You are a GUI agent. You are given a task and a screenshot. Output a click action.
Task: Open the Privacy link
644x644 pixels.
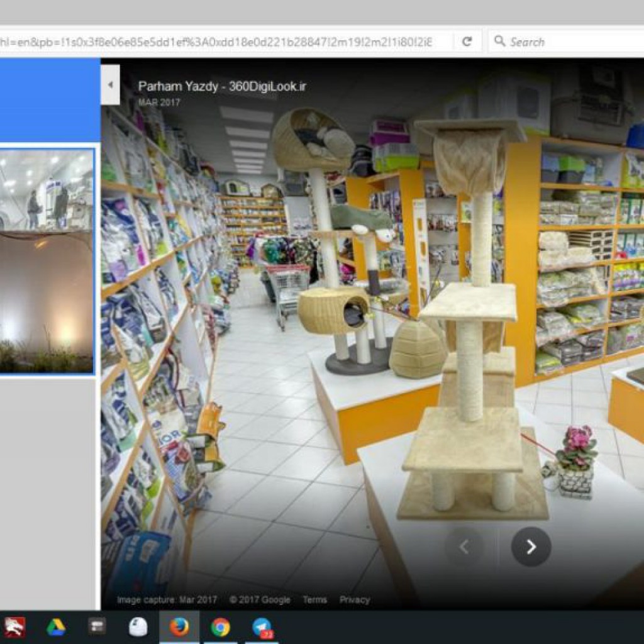click(x=355, y=599)
